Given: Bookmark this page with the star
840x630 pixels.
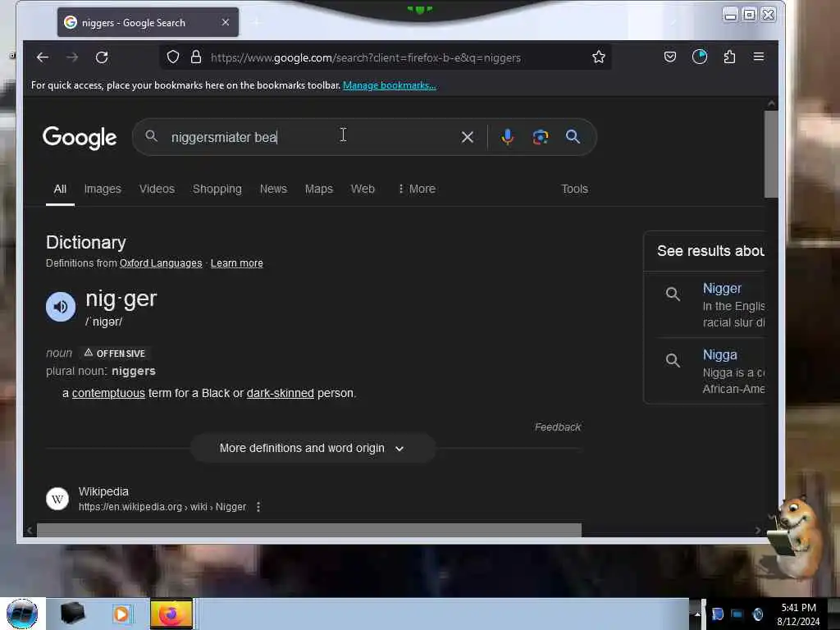Looking at the screenshot, I should (598, 57).
